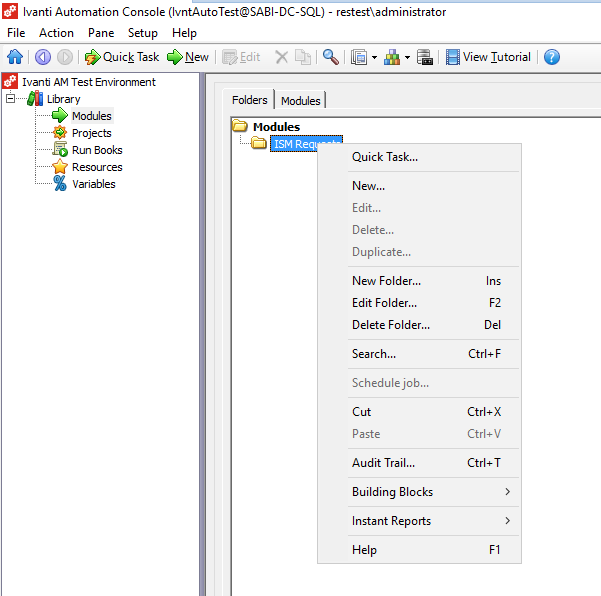Select Ivanti AM Test Environment root node
601x596 pixels.
pyautogui.click(x=89, y=82)
